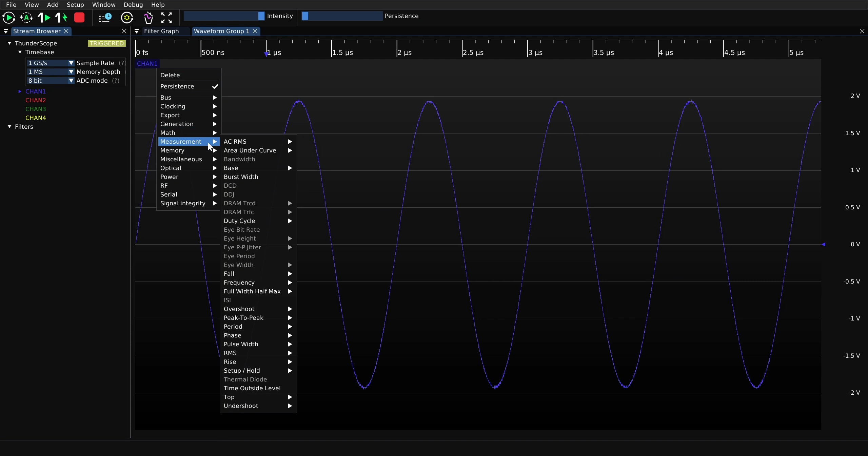Click the Sample Rate help (?) marker
868x456 pixels.
click(x=122, y=63)
